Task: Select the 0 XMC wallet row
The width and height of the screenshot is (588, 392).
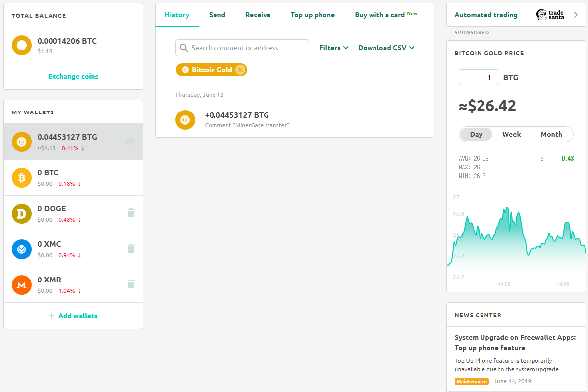Action: 73,249
